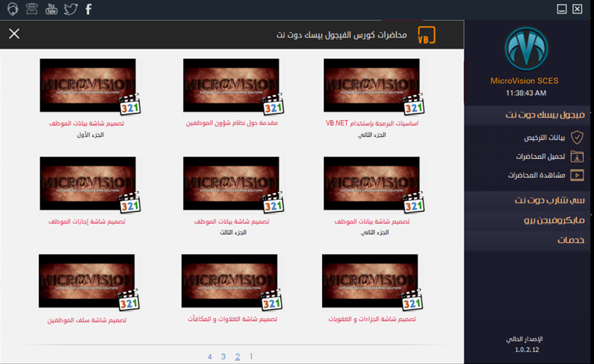Viewport: 594px width, 364px height.
Task: Open the Twitter icon
Action: (x=71, y=9)
